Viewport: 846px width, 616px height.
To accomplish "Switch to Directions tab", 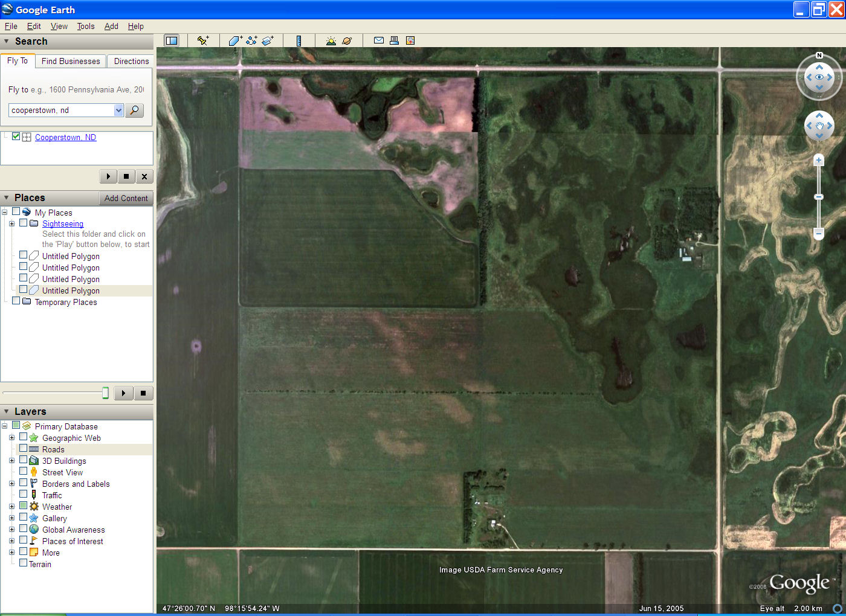I will 131,61.
